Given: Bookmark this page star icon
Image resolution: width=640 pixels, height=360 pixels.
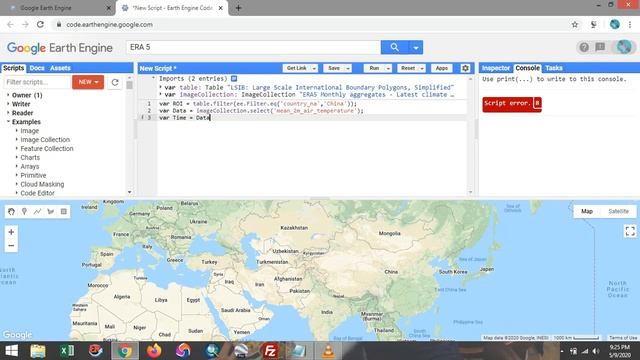Looking at the screenshot, I should 575,24.
